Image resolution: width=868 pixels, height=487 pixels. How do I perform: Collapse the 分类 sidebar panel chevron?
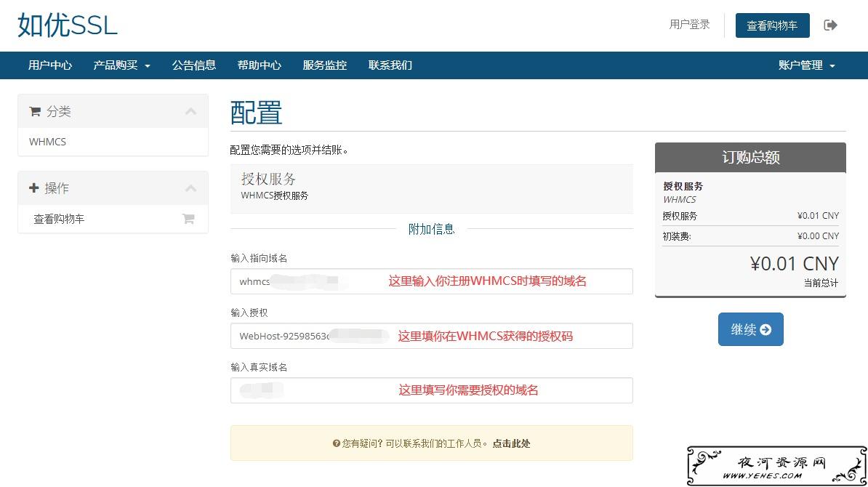191,111
